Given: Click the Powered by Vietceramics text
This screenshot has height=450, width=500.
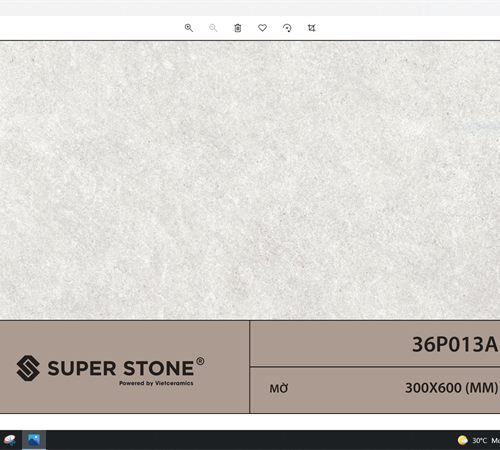Looking at the screenshot, I should (x=156, y=383).
